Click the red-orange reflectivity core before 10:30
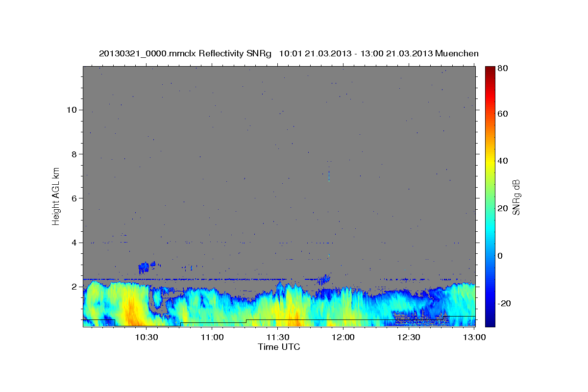 click(131, 311)
